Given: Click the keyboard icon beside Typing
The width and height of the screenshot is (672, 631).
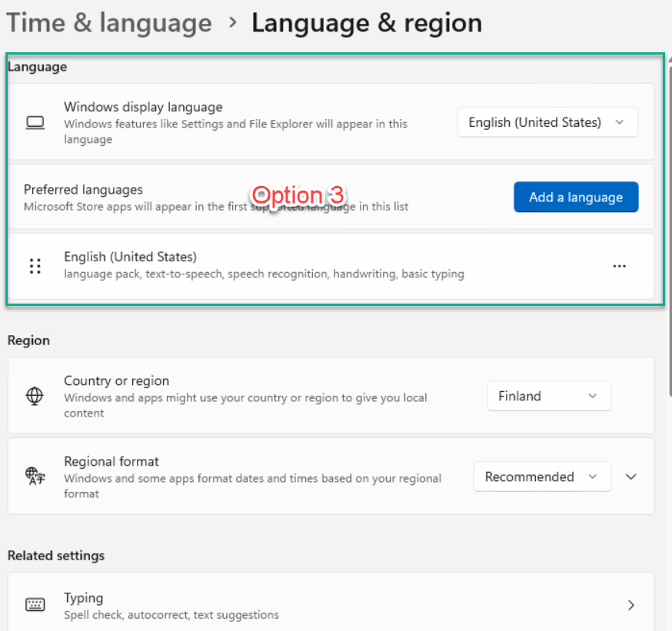Looking at the screenshot, I should pos(35,604).
